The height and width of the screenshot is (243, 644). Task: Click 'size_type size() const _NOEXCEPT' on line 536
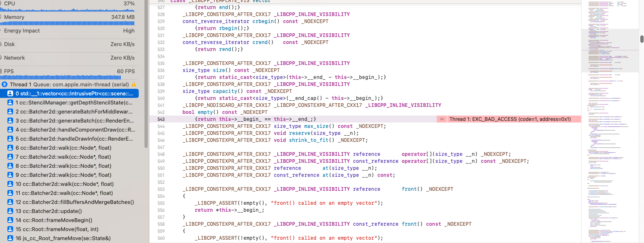click(x=231, y=70)
